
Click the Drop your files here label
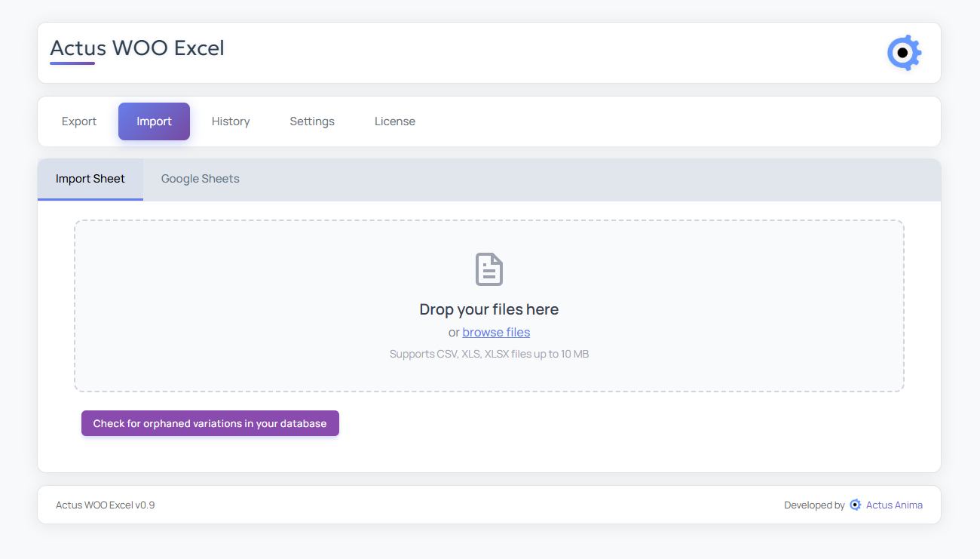(x=488, y=309)
